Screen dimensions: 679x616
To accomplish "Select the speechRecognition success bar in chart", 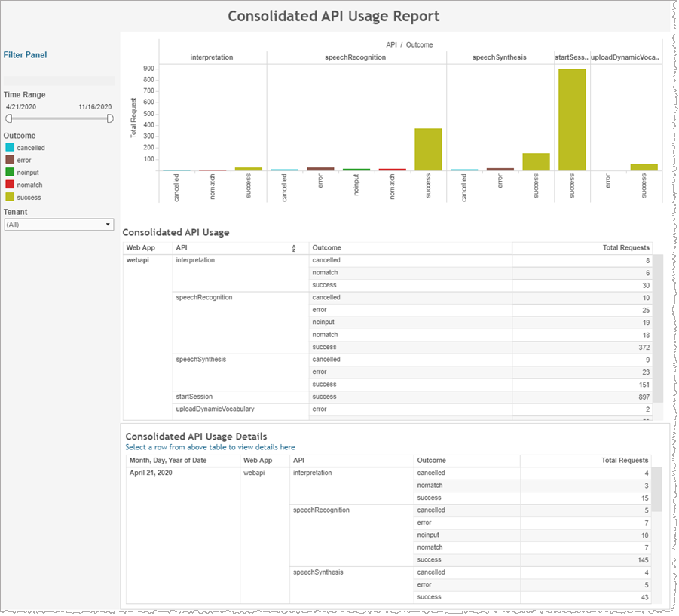I will click(428, 149).
